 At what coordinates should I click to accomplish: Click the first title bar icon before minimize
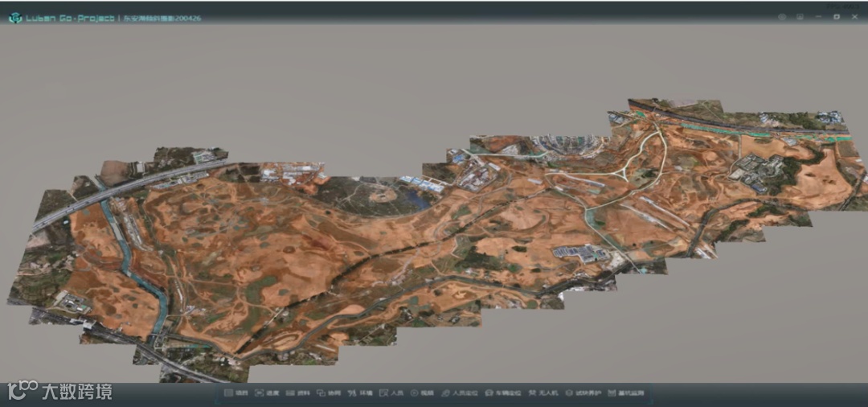(x=782, y=17)
